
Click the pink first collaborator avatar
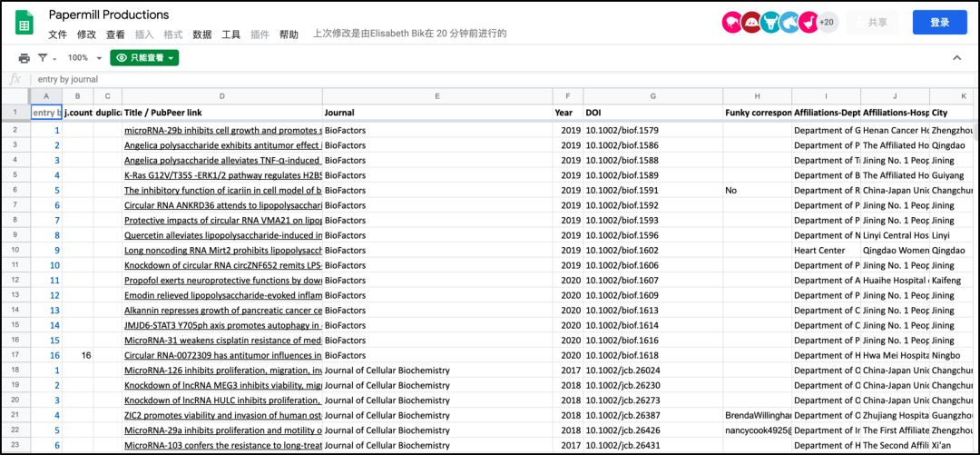732,23
